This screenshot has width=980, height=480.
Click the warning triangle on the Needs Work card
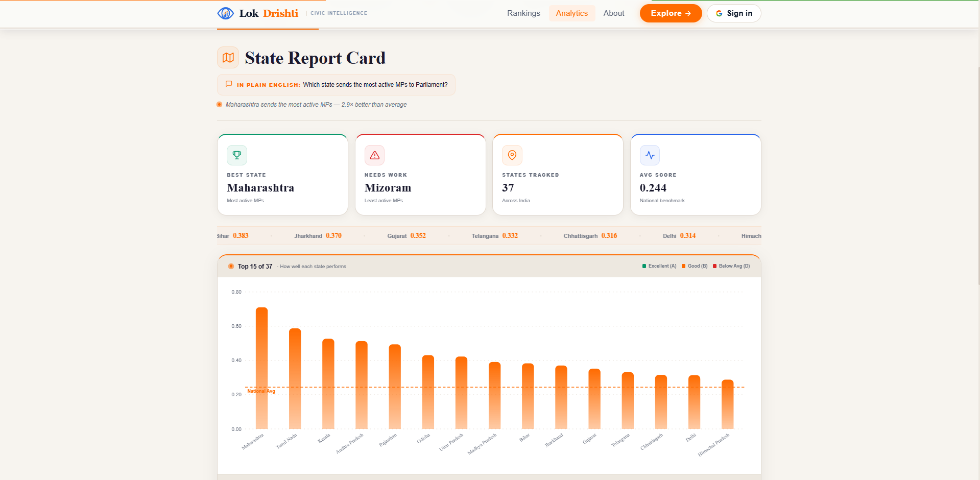point(374,155)
